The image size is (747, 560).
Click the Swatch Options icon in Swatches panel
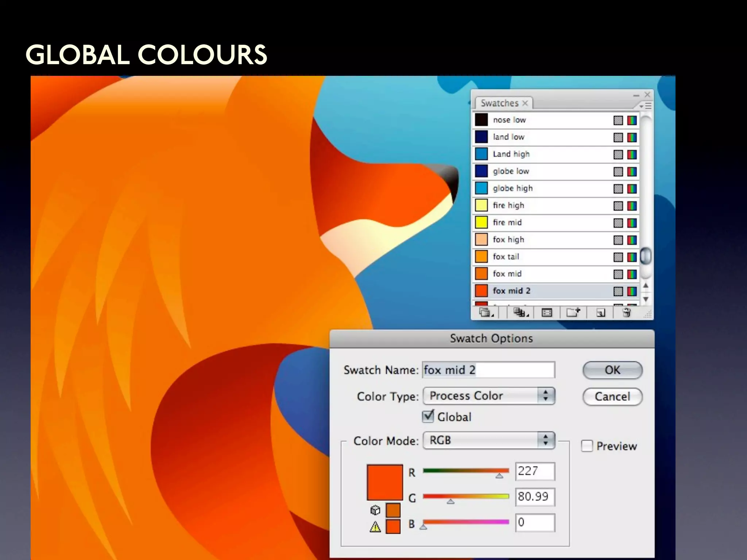click(547, 312)
